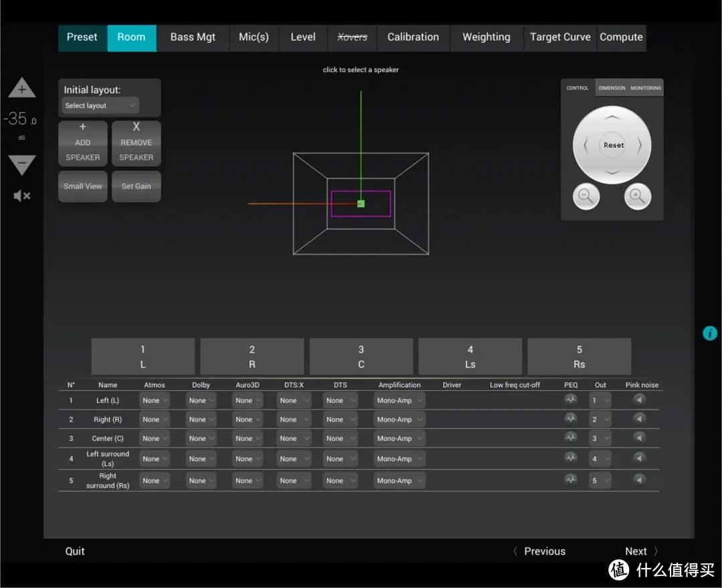Screen dimensions: 722x588
Task: Open PEQ for Left (L) speaker
Action: click(x=570, y=400)
